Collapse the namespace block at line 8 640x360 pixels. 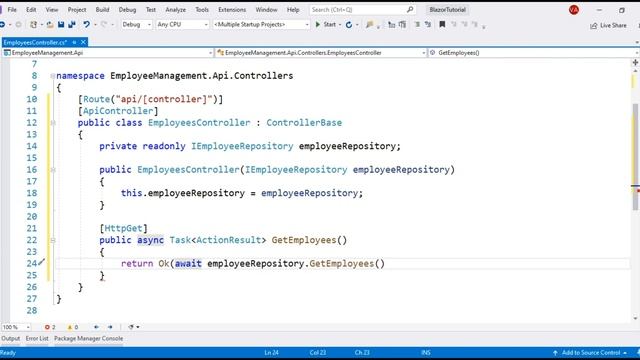point(53,76)
